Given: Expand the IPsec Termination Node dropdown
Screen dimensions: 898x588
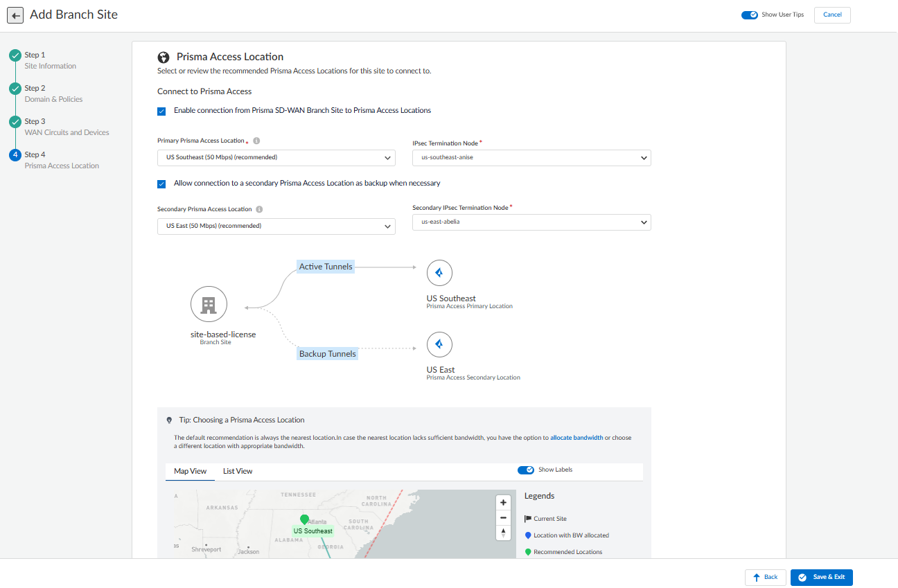Looking at the screenshot, I should coord(531,158).
